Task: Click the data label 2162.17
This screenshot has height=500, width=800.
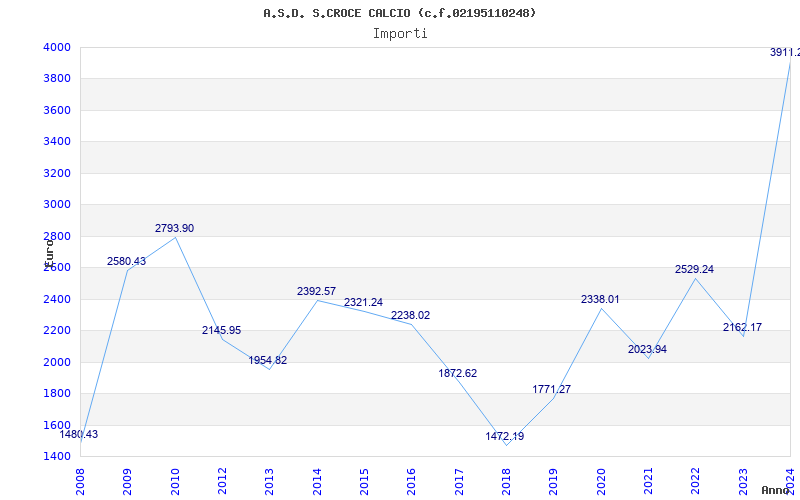Action: point(742,328)
